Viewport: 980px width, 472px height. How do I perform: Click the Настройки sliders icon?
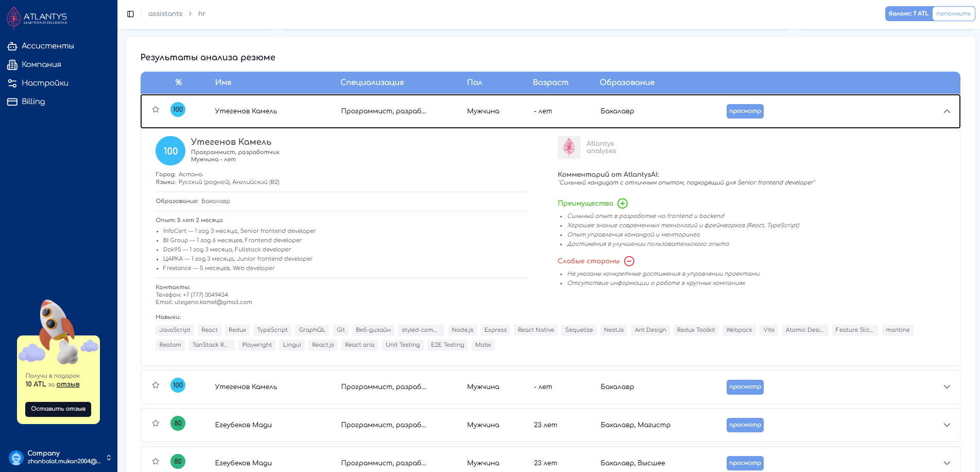click(12, 83)
